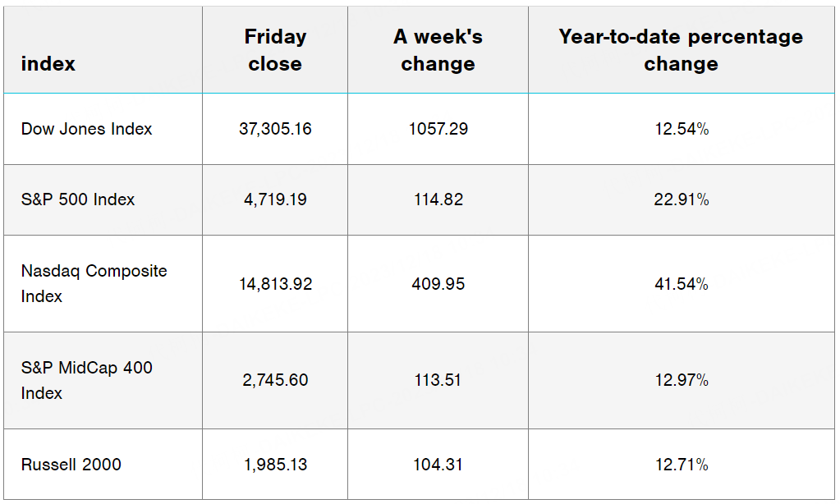Select 'Year-to-date percentage change' header
This screenshot has height=504, width=840.
click(681, 50)
